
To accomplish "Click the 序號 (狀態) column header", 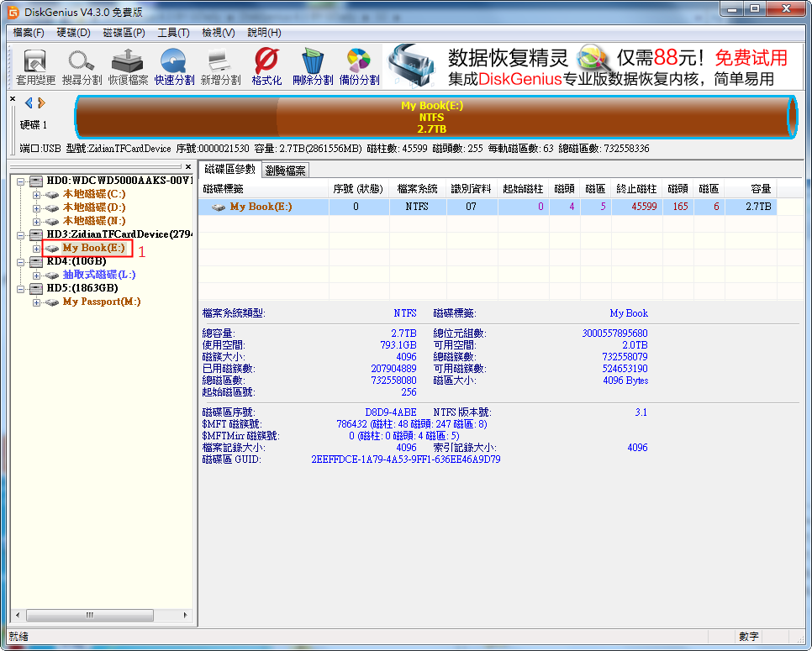I will point(359,189).
